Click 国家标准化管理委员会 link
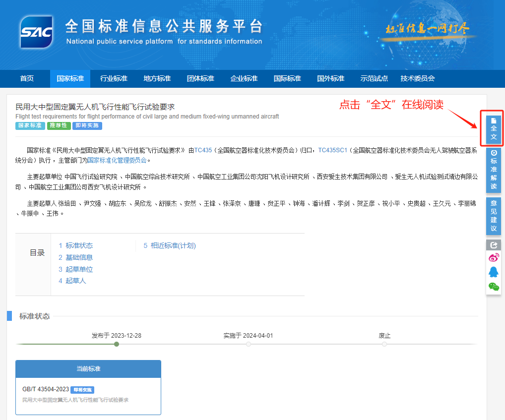Image resolution: width=505 pixels, height=420 pixels. [x=117, y=160]
